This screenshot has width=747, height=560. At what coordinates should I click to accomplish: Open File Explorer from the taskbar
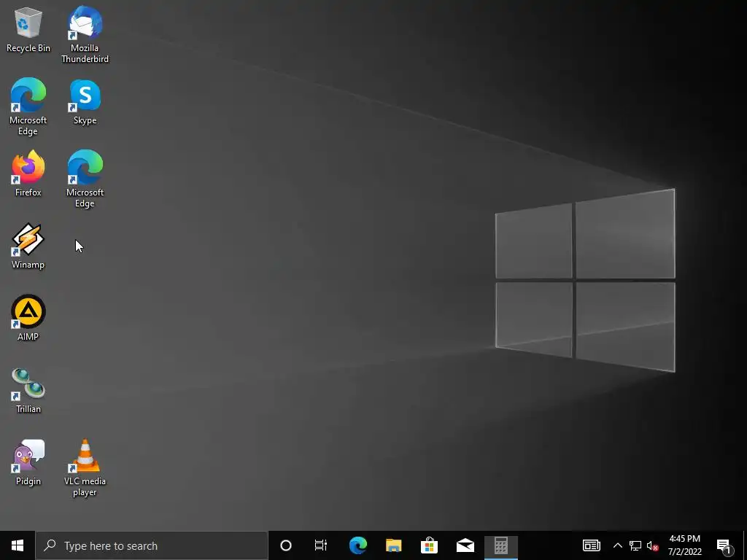tap(393, 545)
